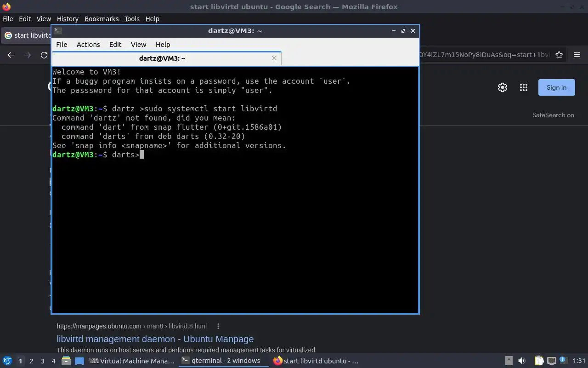Switch to qterminal in the taskbar

point(224,361)
